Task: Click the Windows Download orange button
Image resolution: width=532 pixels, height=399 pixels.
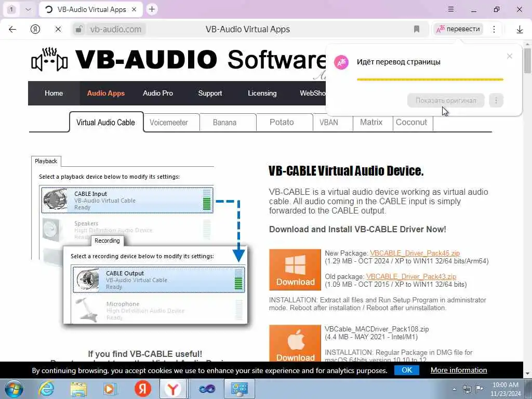Action: pos(295,270)
